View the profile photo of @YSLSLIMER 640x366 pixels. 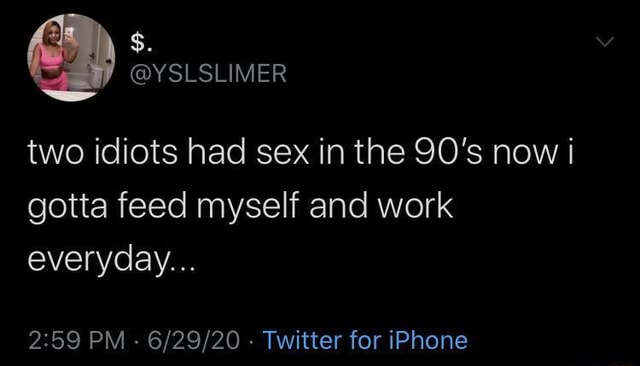coord(71,58)
